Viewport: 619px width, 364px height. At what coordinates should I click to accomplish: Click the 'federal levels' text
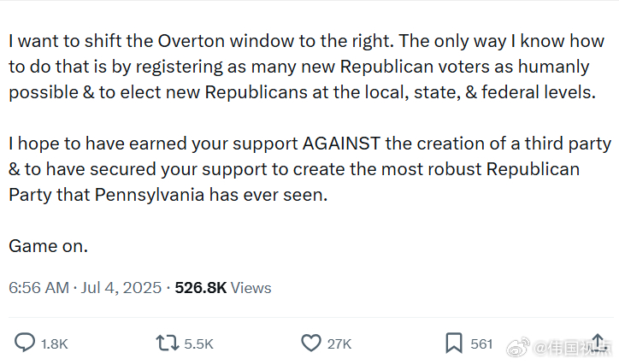539,92
